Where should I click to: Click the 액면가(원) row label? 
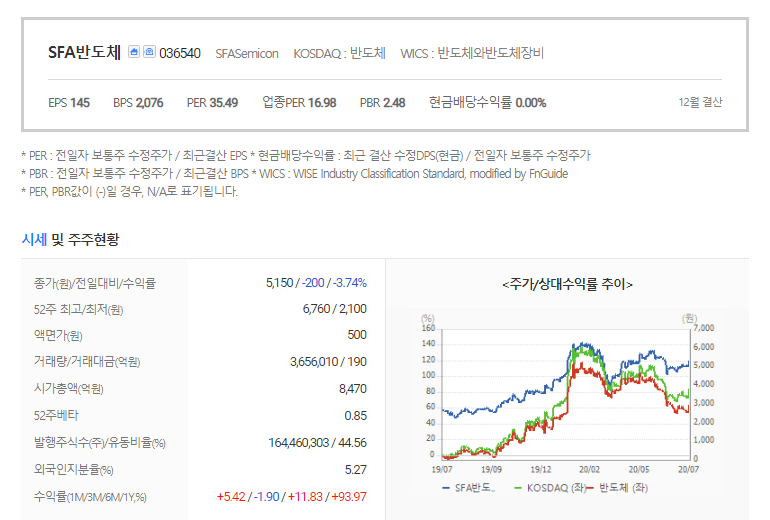[58, 335]
